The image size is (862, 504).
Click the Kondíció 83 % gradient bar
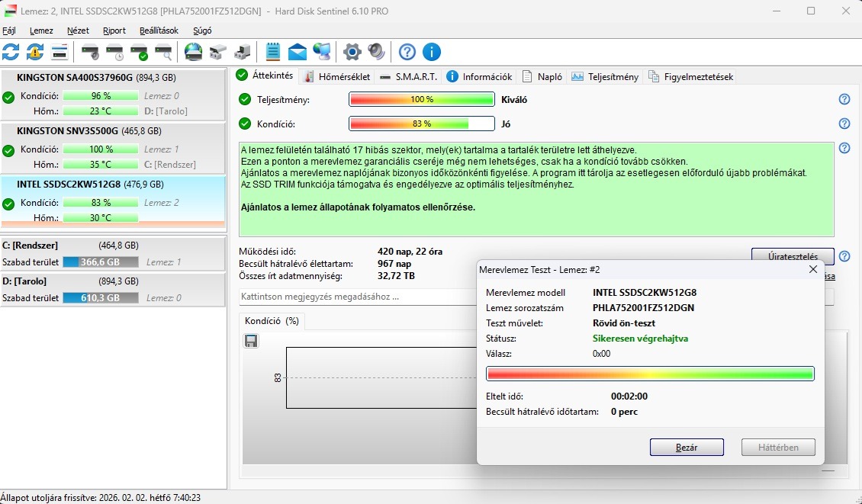point(422,124)
